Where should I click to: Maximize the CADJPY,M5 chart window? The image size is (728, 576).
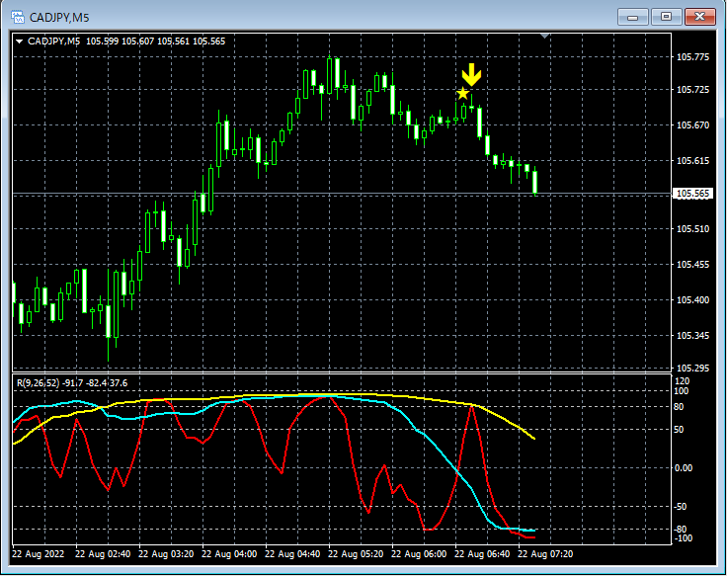pyautogui.click(x=666, y=17)
